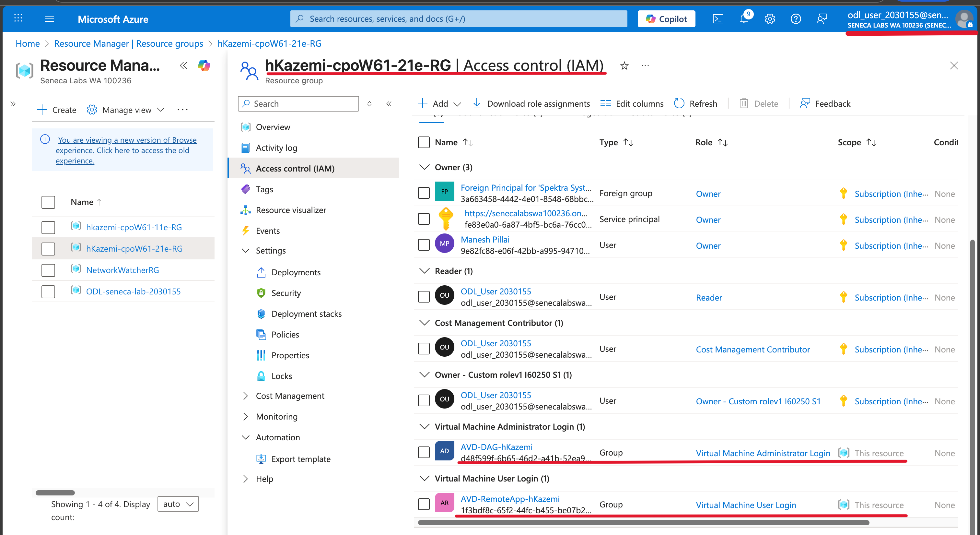Check the Manesh Pillai row checkbox

click(424, 245)
